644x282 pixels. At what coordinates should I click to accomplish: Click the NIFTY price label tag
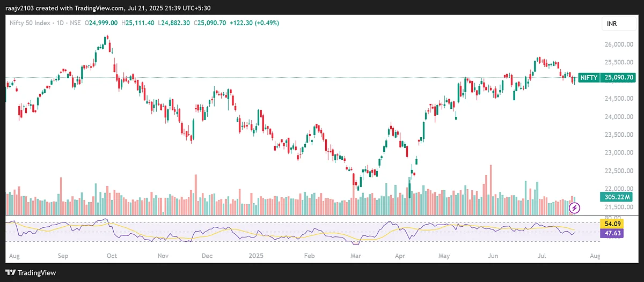point(590,77)
